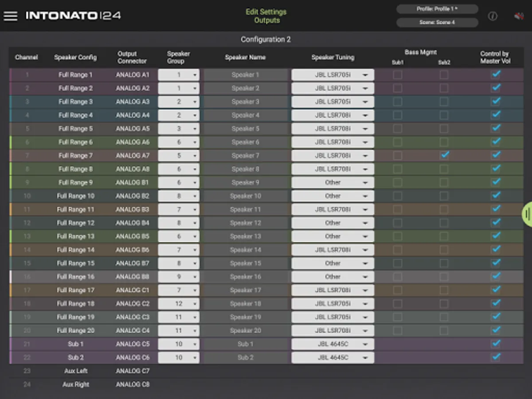Open the hamburger navigation menu

(10, 16)
